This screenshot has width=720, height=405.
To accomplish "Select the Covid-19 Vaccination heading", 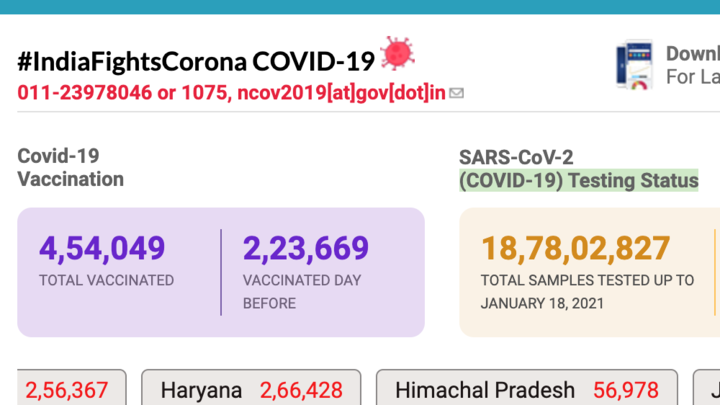I will (x=71, y=167).
